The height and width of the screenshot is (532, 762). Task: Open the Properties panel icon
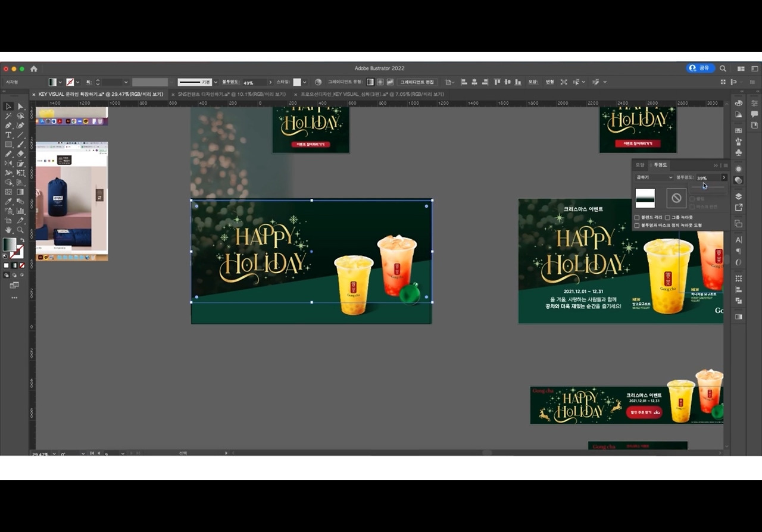(x=754, y=103)
